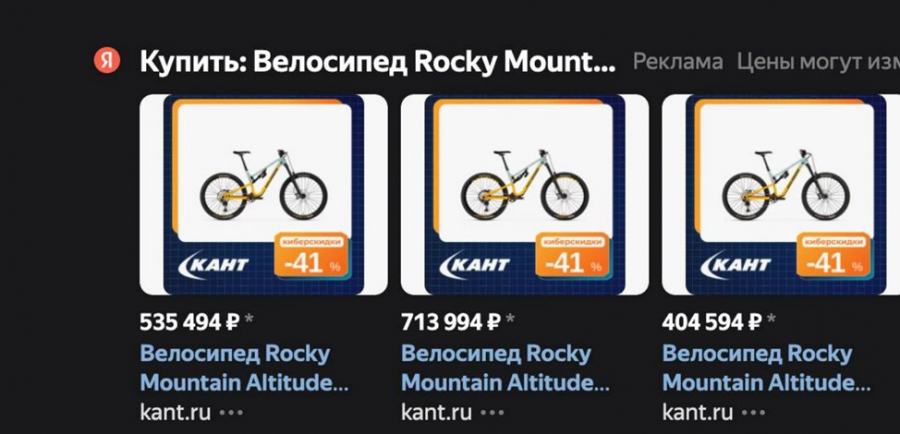This screenshot has width=900, height=434.
Task: Click the -41% discount badge on the 713 994 ₽ card
Action: coord(572,259)
